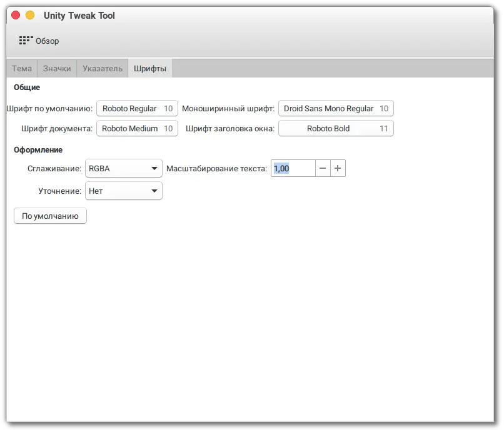The image size is (504, 432).
Task: Click the По умолчанию reset button
Action: 50,216
